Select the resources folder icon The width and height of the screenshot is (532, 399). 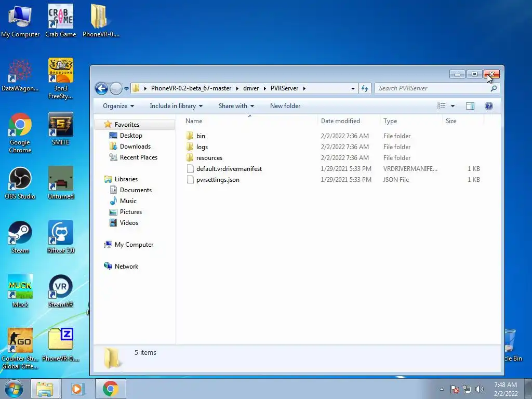click(190, 158)
